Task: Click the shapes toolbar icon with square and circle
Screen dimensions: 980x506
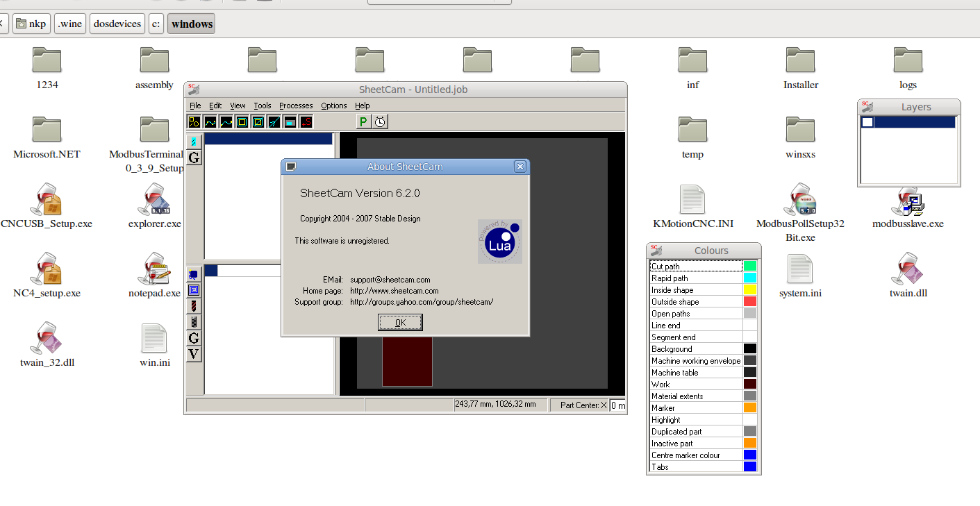Action: (194, 122)
